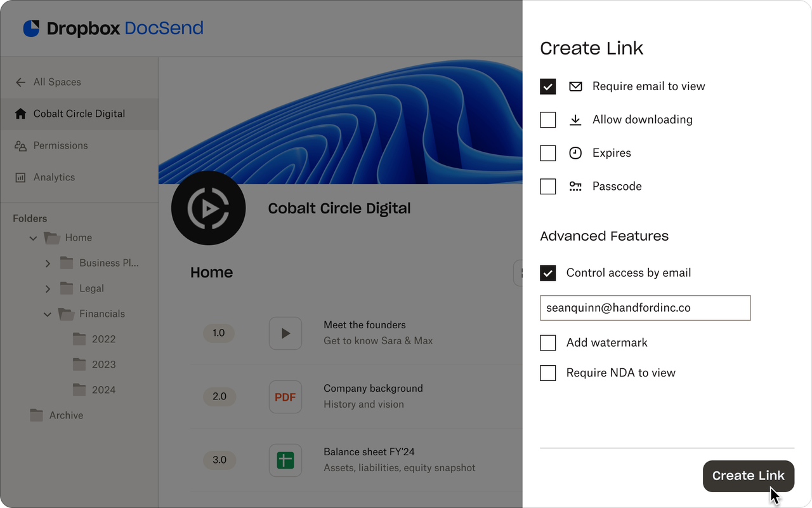
Task: Click the Dropbox DocSend logo
Action: point(111,28)
